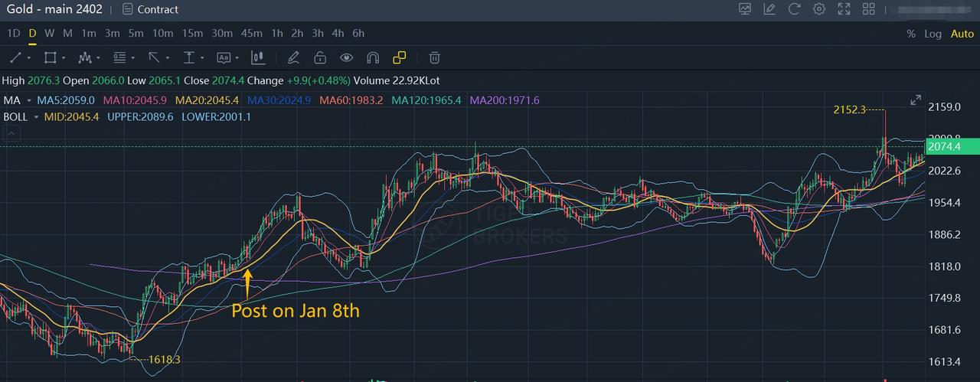Click the MA200:1971.6 indicator value
Image resolution: width=980 pixels, height=382 pixels.
(x=505, y=100)
